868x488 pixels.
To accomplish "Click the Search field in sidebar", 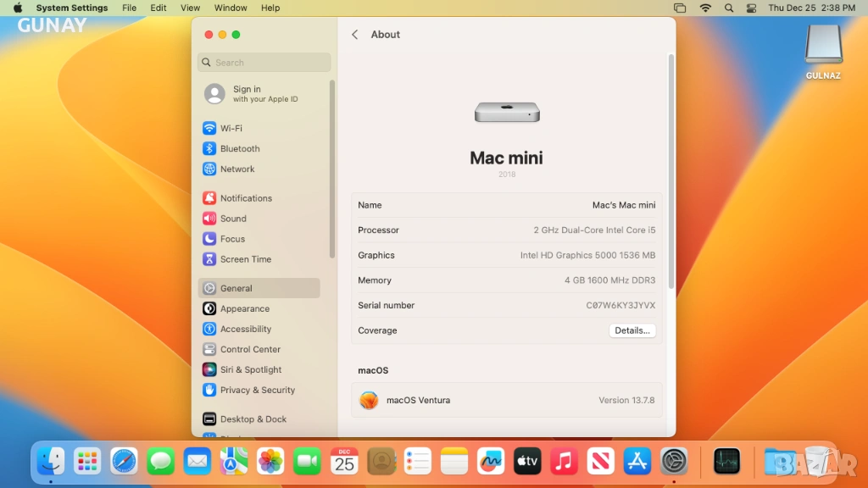I will (x=264, y=63).
